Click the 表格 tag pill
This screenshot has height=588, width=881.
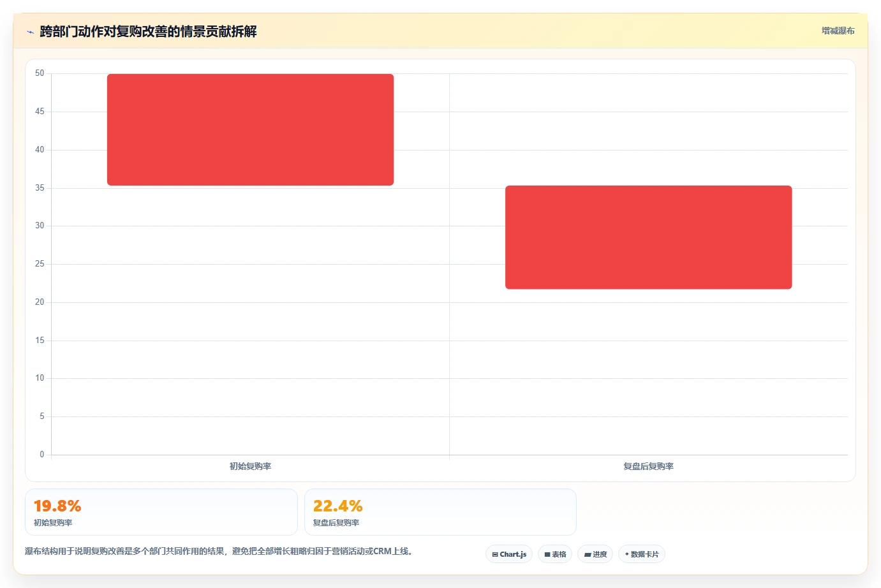tap(555, 554)
